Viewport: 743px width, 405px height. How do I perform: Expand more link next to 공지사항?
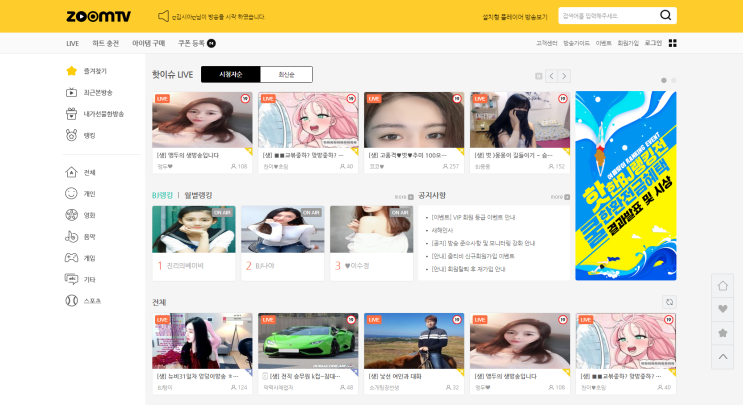tap(560, 197)
